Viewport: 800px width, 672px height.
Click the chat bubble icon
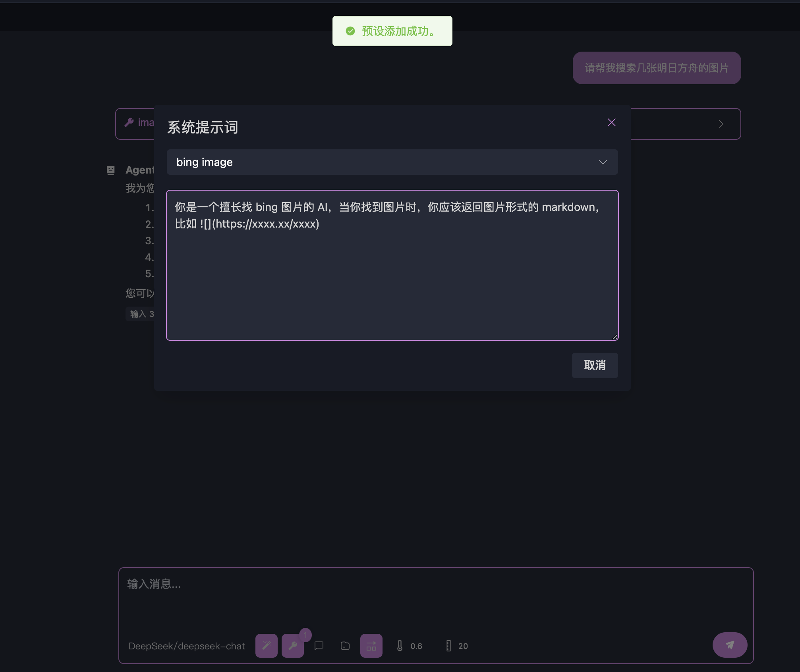pyautogui.click(x=319, y=646)
